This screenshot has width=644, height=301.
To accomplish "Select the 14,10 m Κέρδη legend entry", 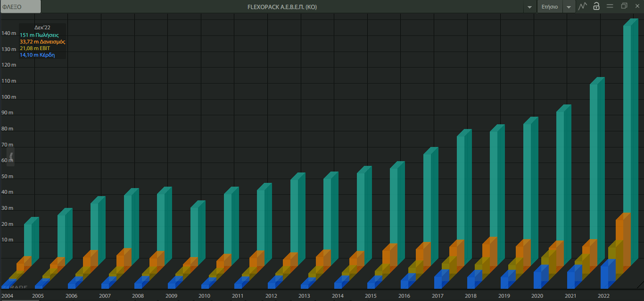I will [x=38, y=54].
